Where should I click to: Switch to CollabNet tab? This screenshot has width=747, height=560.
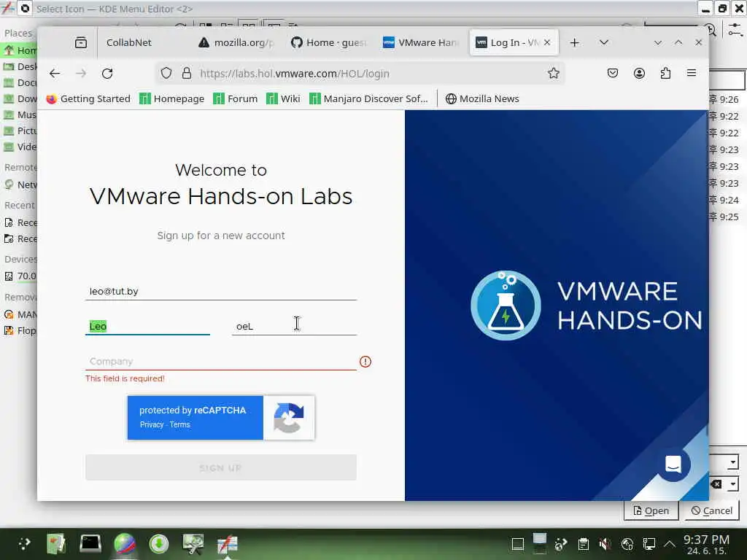point(143,43)
